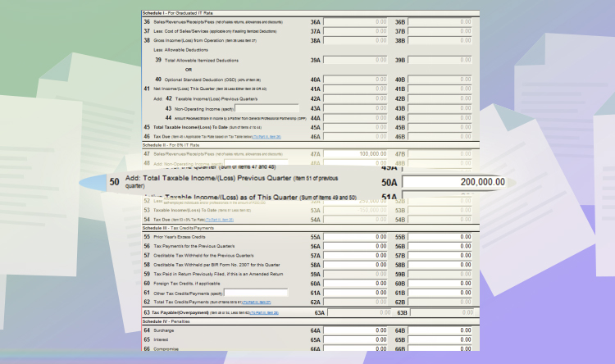Click the 43A Non-Operating Income amount field

point(355,108)
